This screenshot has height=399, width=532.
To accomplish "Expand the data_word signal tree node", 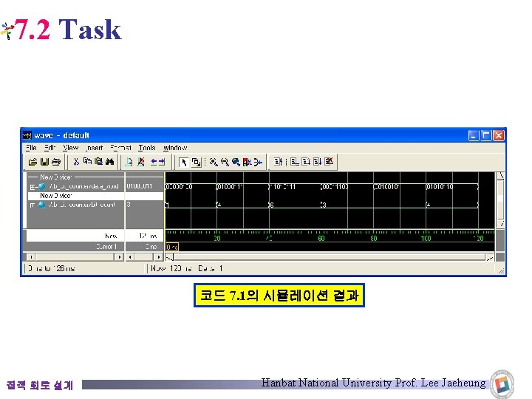I will [33, 187].
